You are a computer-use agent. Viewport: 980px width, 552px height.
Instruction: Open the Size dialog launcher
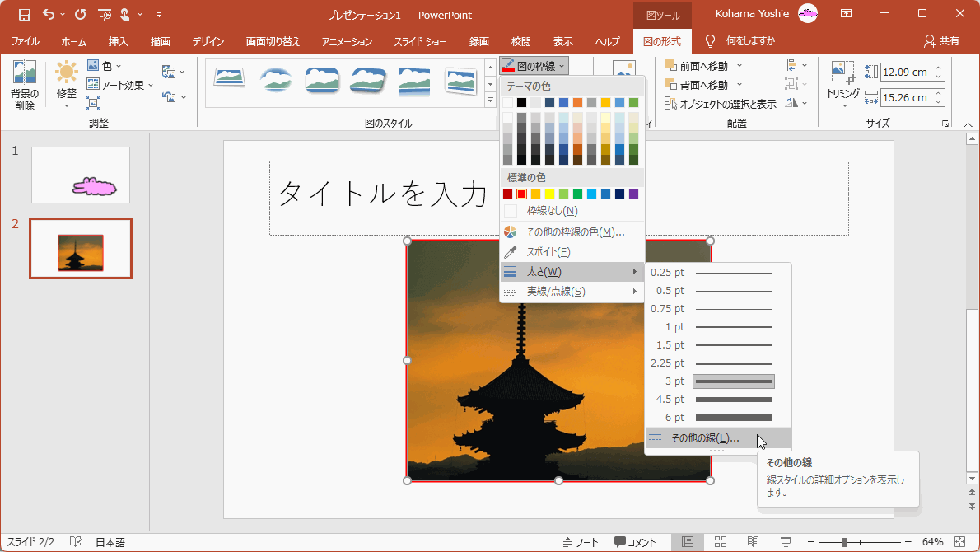(945, 124)
